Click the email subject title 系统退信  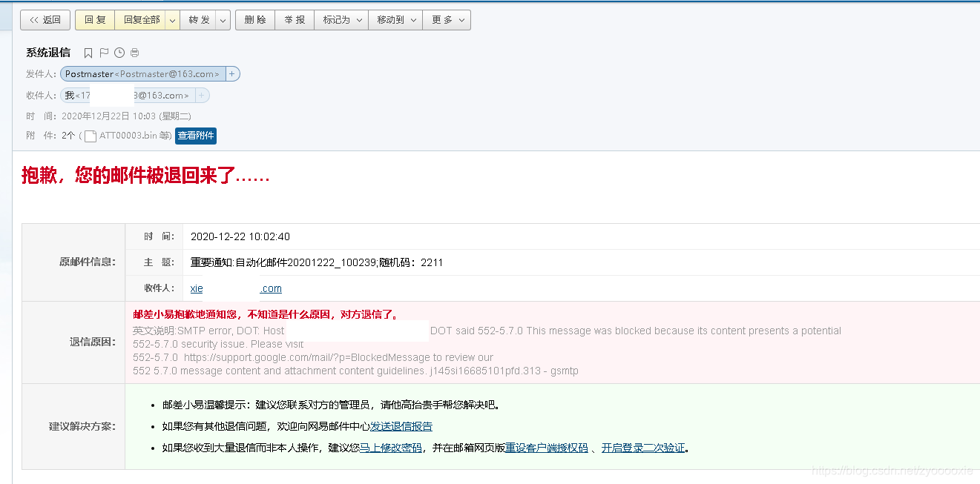pos(48,53)
